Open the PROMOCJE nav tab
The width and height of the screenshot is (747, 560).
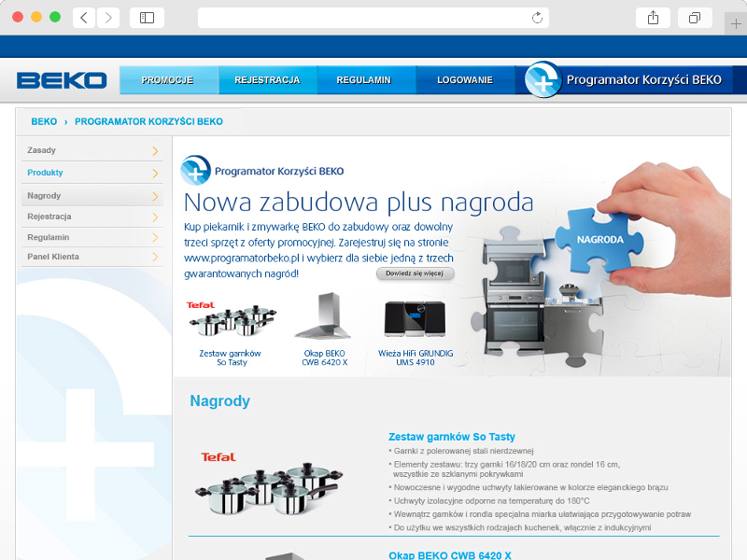click(168, 80)
